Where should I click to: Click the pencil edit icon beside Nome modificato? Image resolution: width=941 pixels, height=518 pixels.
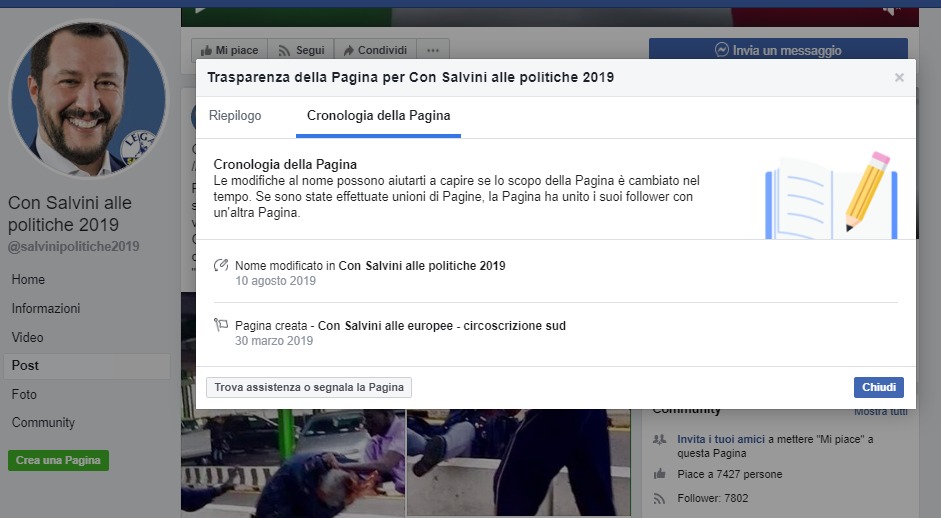click(221, 265)
